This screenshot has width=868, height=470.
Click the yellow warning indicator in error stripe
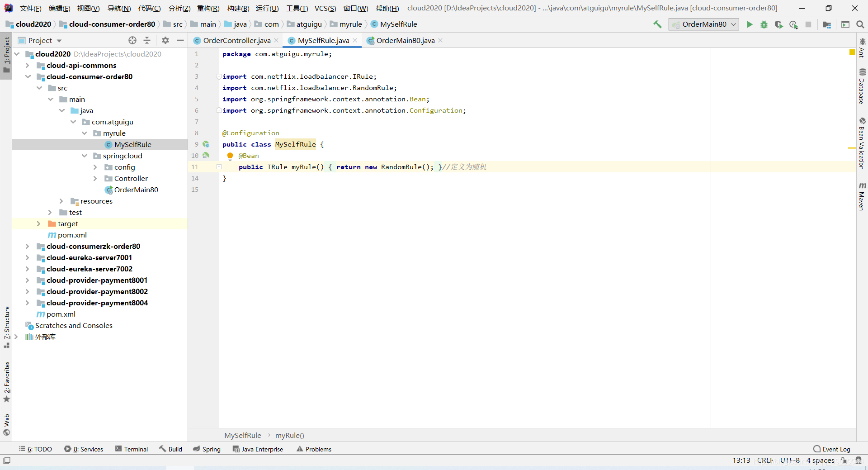pyautogui.click(x=852, y=52)
